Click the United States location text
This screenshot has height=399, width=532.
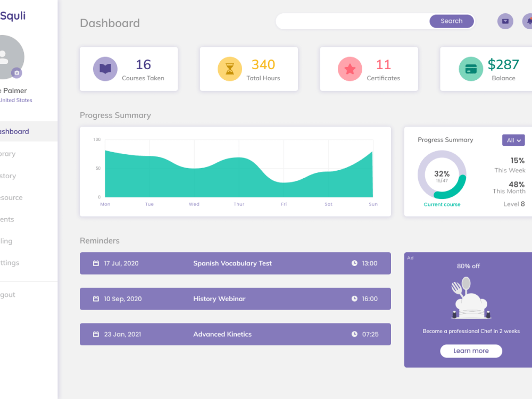tap(16, 100)
